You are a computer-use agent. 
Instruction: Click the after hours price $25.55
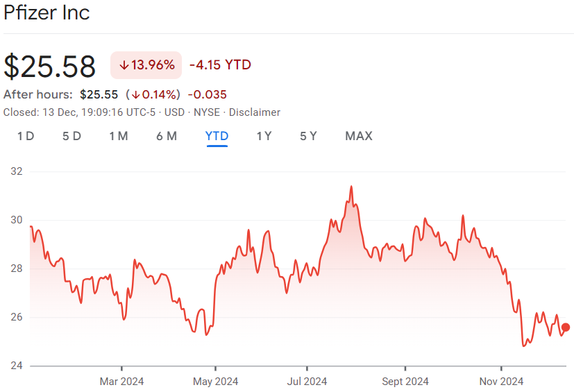click(x=99, y=95)
